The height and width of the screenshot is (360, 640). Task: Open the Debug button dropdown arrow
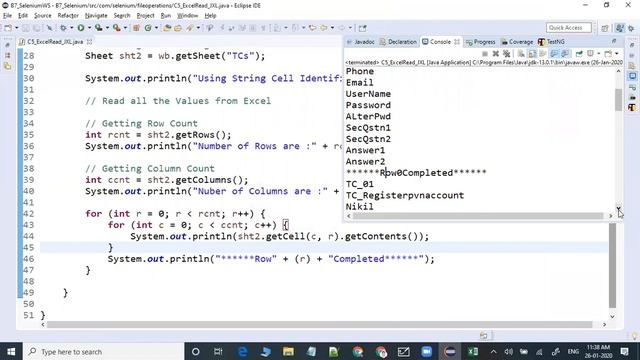[x=71, y=28]
